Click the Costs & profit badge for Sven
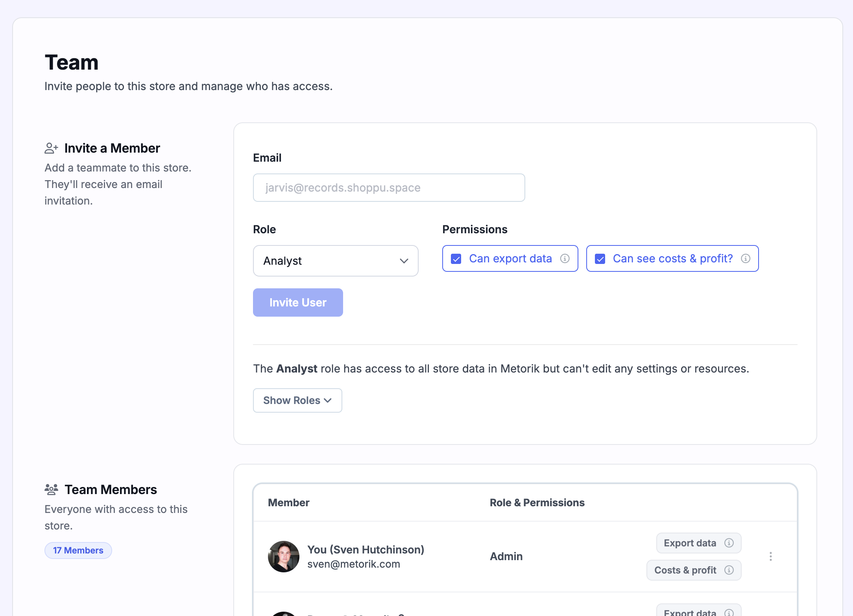Viewport: 853px width, 616px height. 694,570
